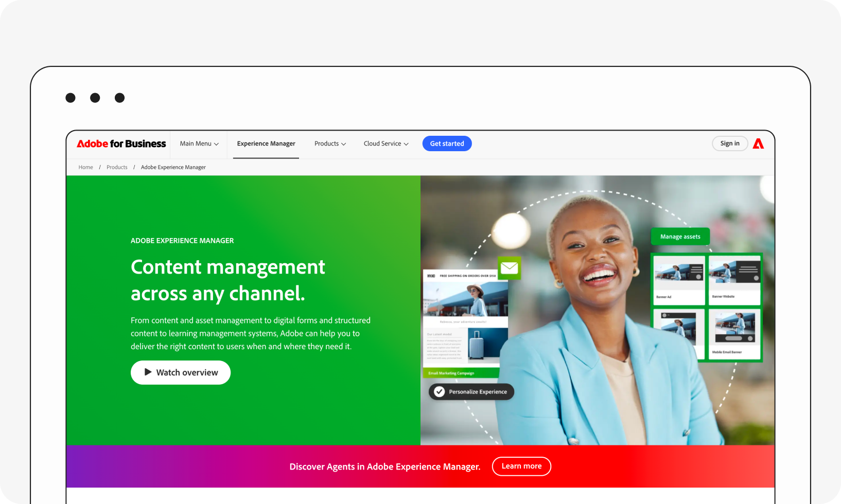Click the green envelope email icon
Screen dimensions: 841x504
click(510, 268)
